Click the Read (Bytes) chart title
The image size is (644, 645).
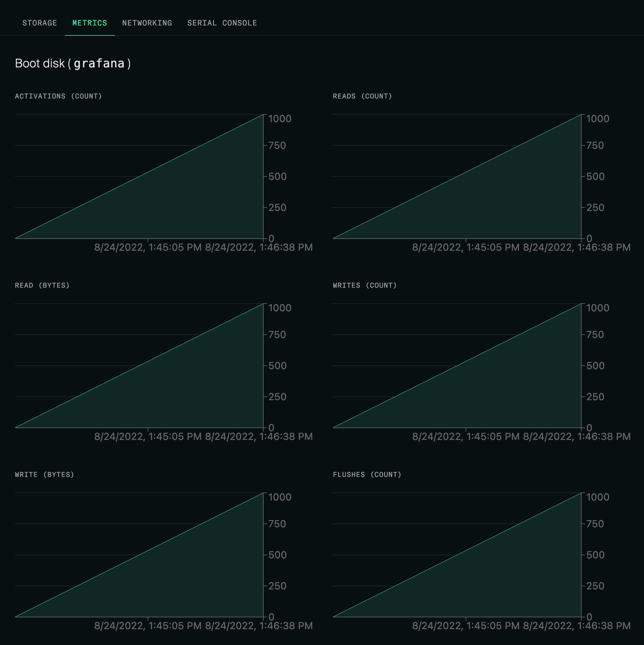pyautogui.click(x=42, y=286)
